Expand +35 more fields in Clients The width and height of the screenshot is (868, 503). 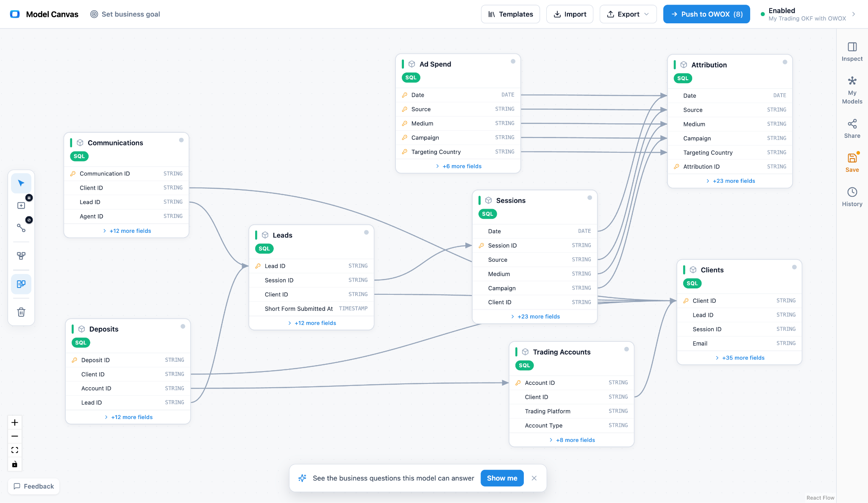point(740,358)
